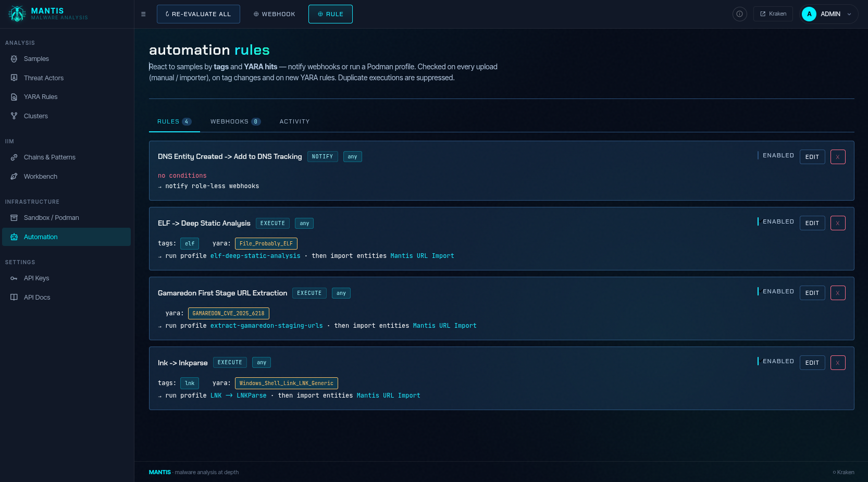Toggle ENABLED on Gamaredon URL Extraction rule
The width and height of the screenshot is (868, 482).
776,291
